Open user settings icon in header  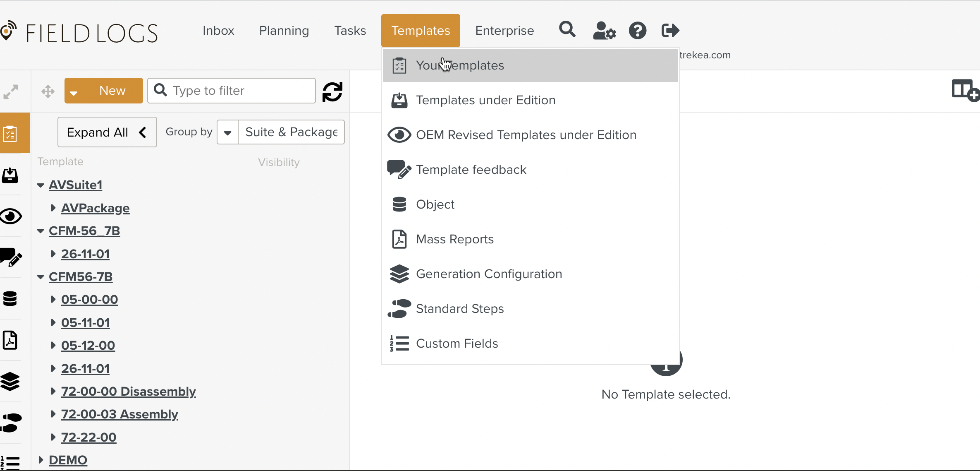604,31
